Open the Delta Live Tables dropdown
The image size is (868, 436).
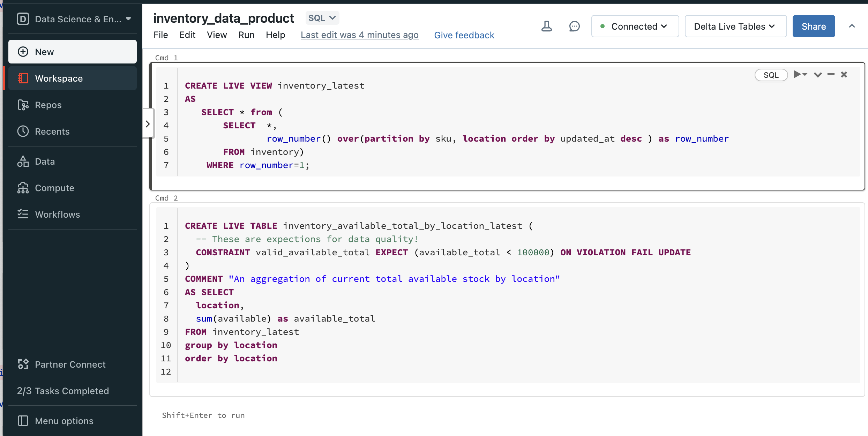[x=735, y=26]
